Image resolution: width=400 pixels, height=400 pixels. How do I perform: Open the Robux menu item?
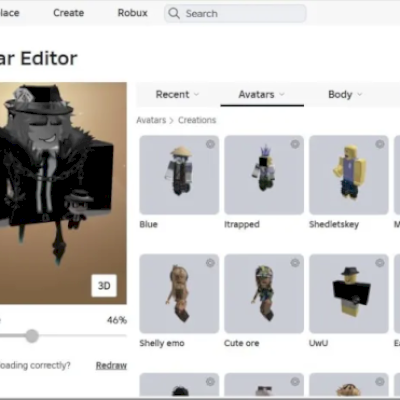tap(132, 13)
